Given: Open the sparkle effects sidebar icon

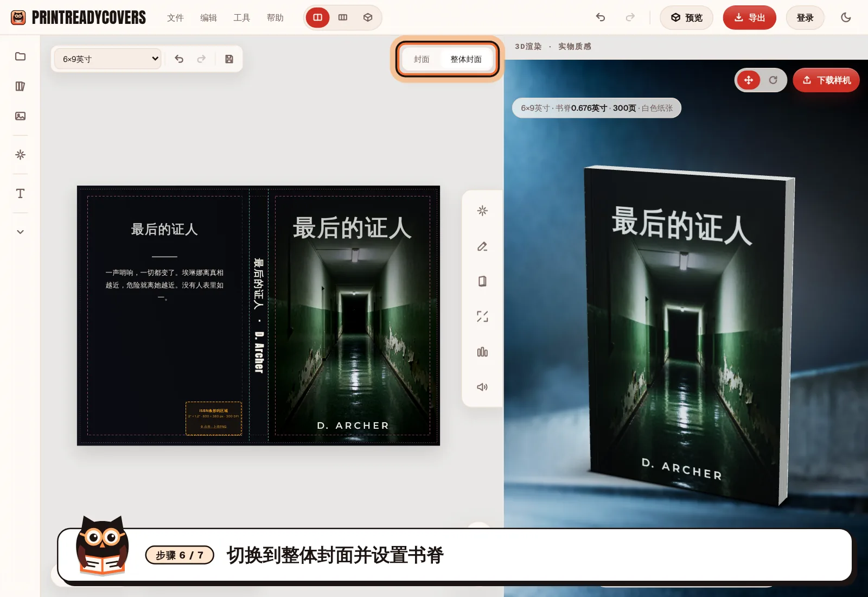Looking at the screenshot, I should click(x=20, y=155).
